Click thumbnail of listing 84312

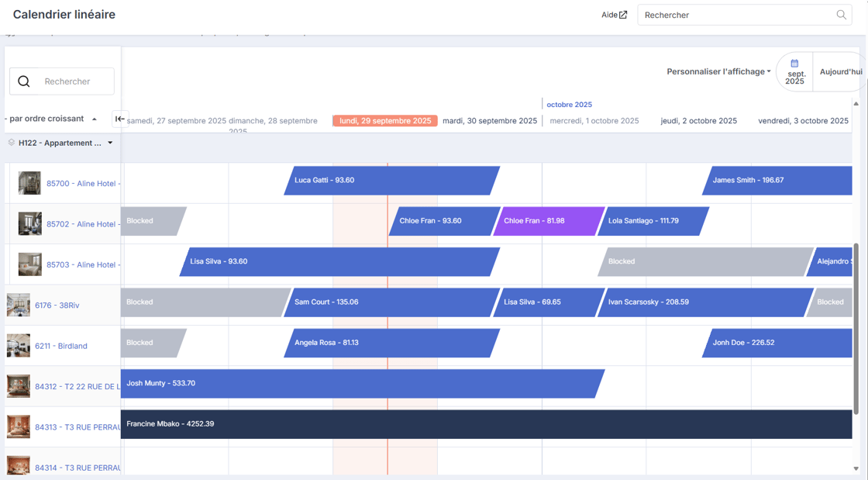point(19,386)
